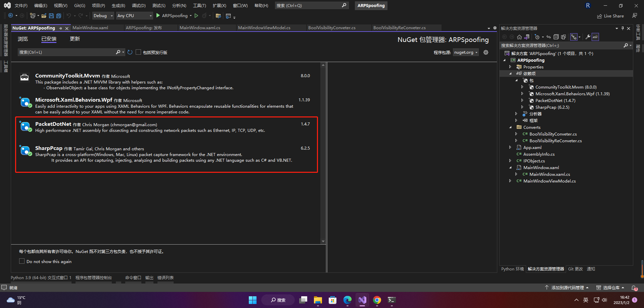Click the show all files icon

(x=563, y=37)
